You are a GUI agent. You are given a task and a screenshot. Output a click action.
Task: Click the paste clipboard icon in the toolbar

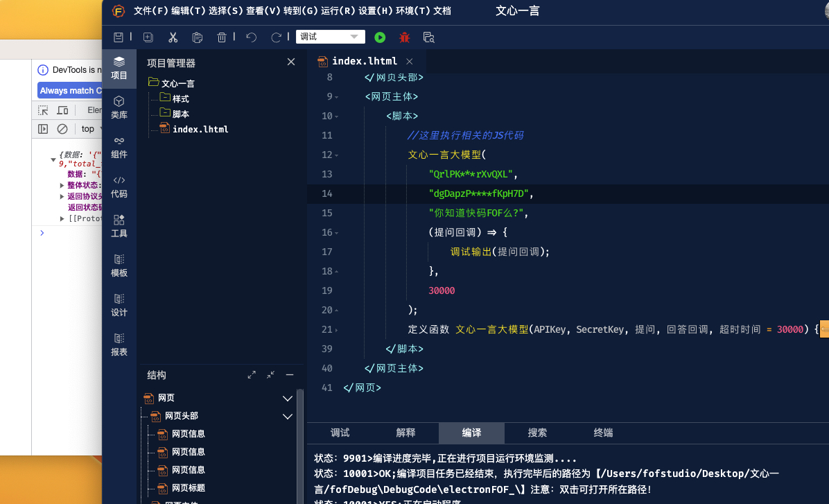click(x=198, y=37)
